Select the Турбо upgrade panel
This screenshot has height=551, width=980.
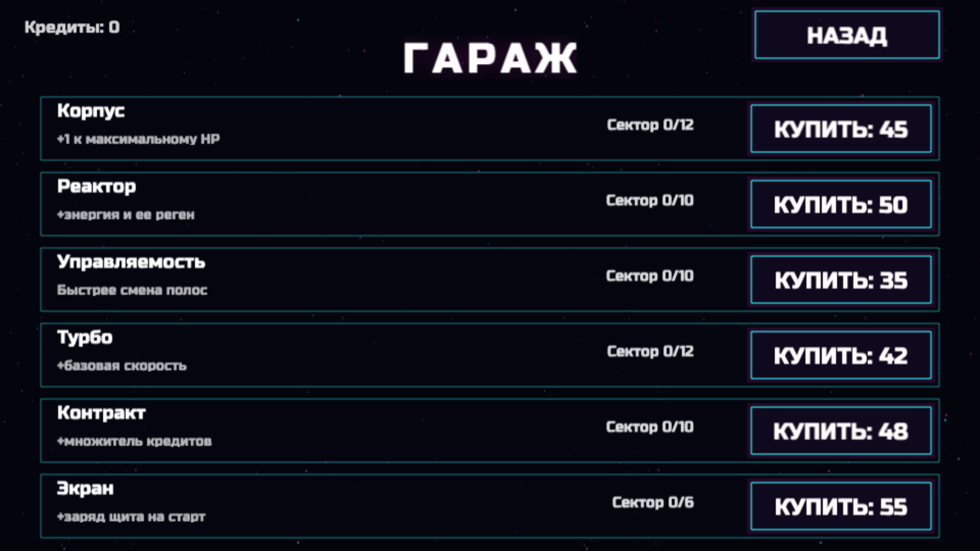tap(357, 353)
